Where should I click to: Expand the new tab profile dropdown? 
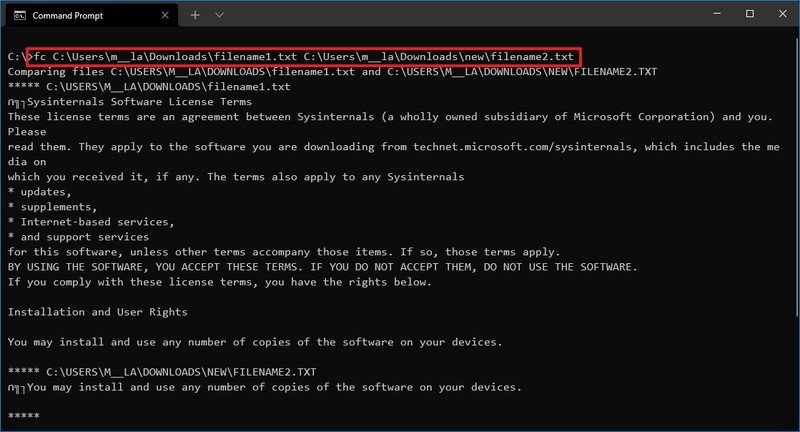pos(219,15)
